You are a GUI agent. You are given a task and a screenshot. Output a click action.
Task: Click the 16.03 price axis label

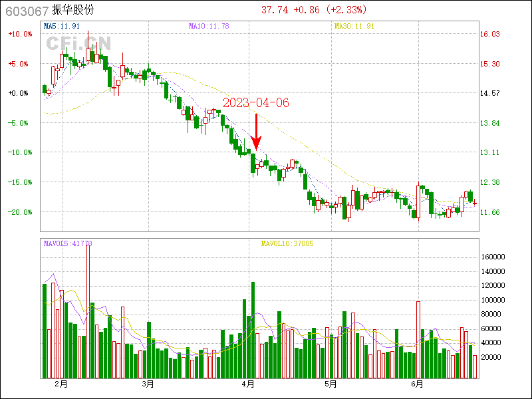pos(490,34)
